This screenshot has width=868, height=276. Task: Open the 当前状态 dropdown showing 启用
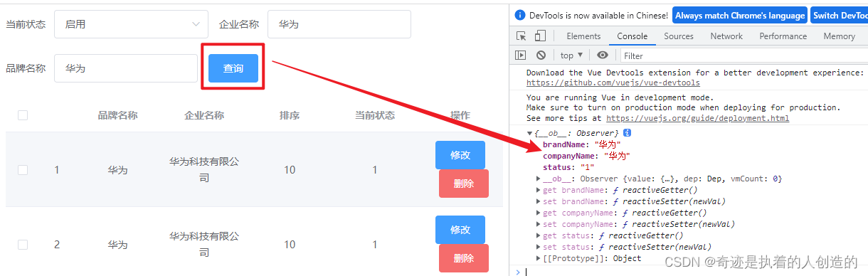click(x=131, y=24)
